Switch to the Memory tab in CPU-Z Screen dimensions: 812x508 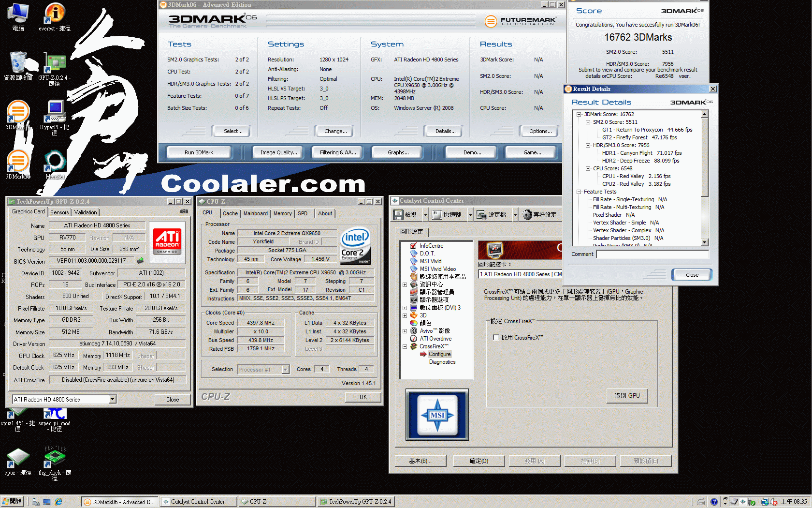(282, 213)
